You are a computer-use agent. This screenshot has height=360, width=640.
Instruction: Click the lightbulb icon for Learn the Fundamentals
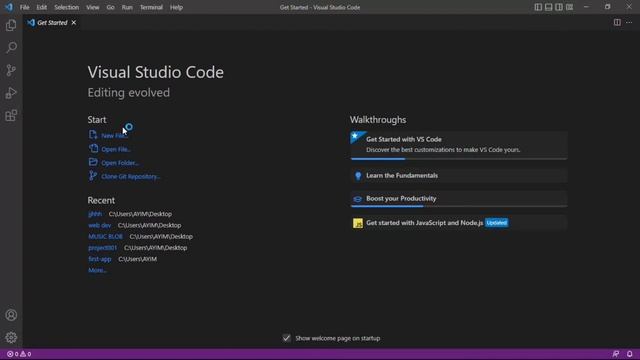(x=358, y=176)
